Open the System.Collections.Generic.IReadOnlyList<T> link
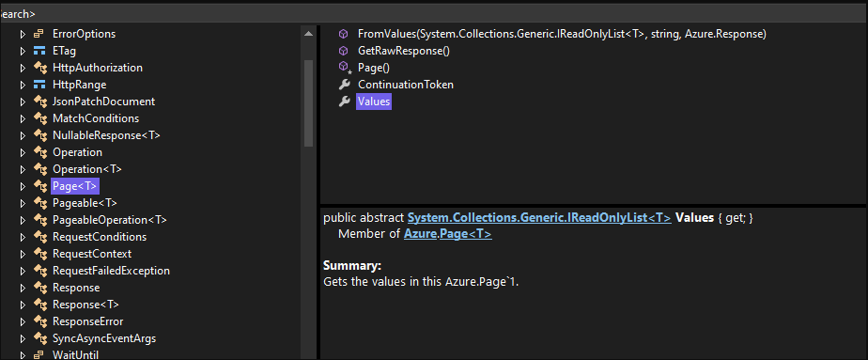 (539, 218)
